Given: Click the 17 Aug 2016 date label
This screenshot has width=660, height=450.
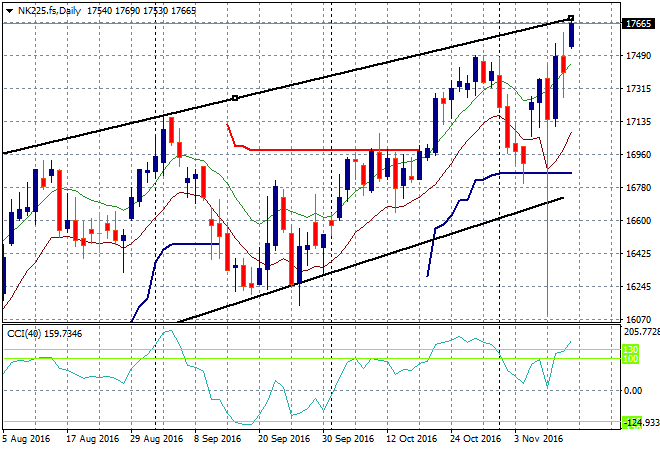Looking at the screenshot, I should pos(92,439).
